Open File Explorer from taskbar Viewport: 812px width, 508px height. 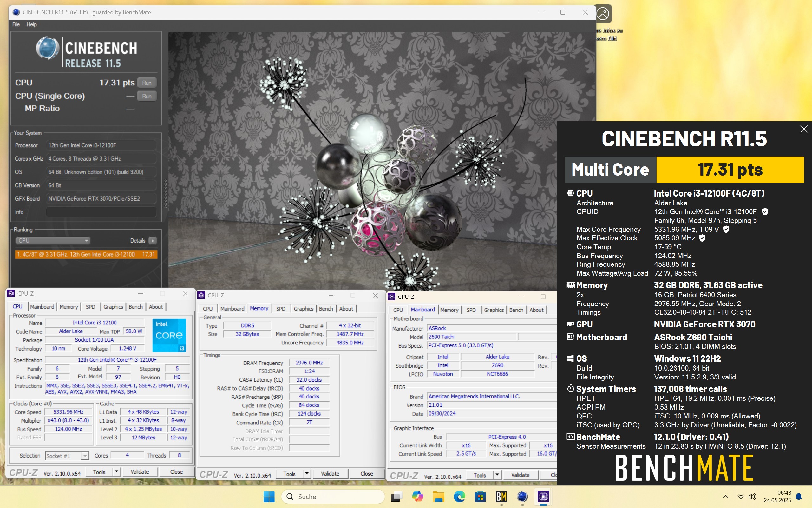tap(438, 497)
